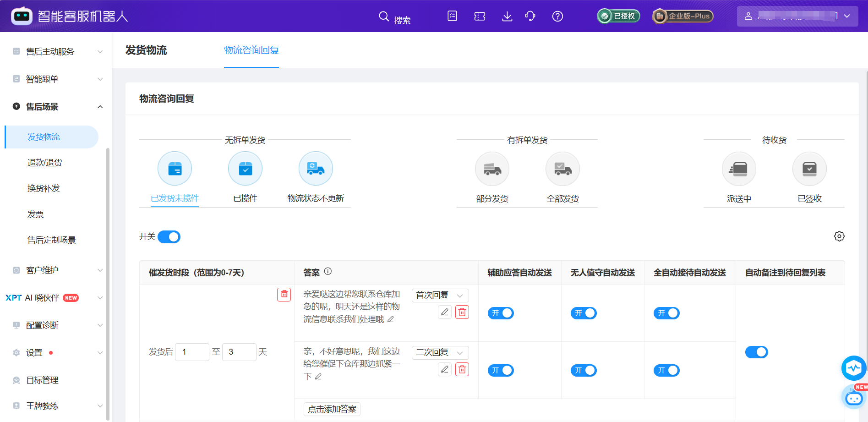The width and height of the screenshot is (868, 422).
Task: Select 发货物流 in sidebar
Action: (51, 137)
